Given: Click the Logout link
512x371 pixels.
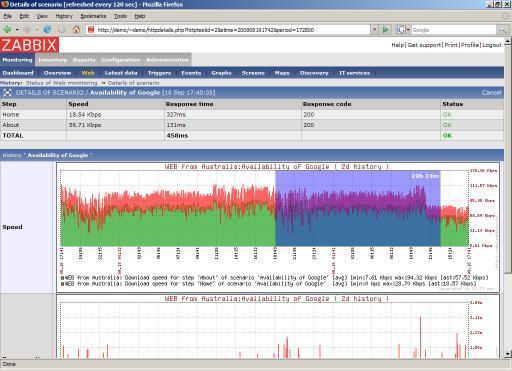Looking at the screenshot, I should [492, 45].
